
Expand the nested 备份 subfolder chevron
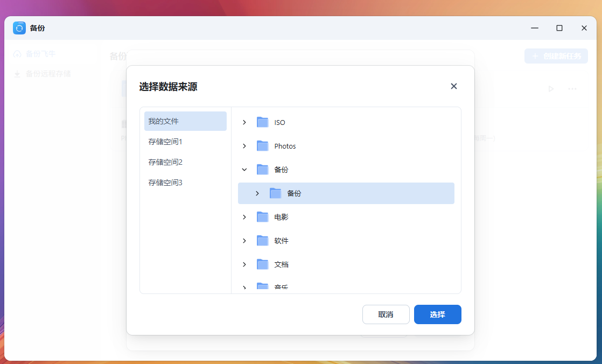click(257, 193)
